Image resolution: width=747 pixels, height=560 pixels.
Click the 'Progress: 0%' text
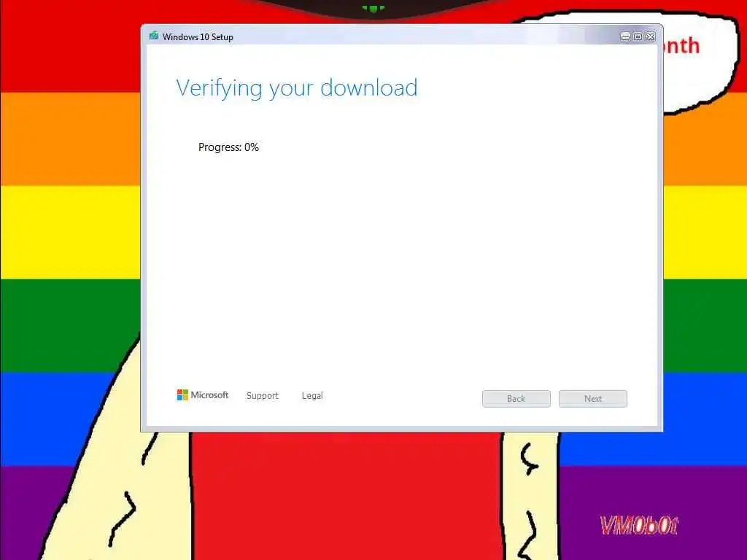tap(228, 147)
